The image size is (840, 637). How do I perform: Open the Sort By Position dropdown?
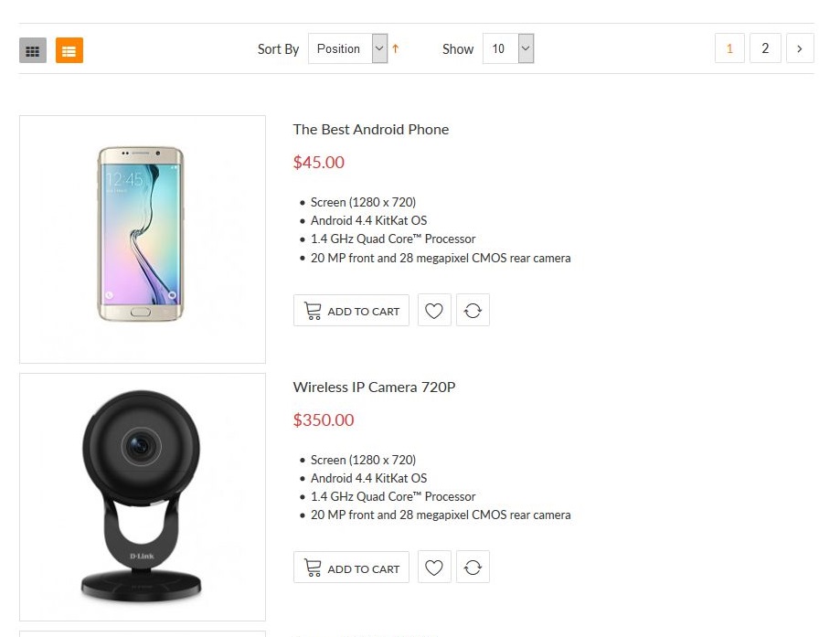[x=348, y=49]
